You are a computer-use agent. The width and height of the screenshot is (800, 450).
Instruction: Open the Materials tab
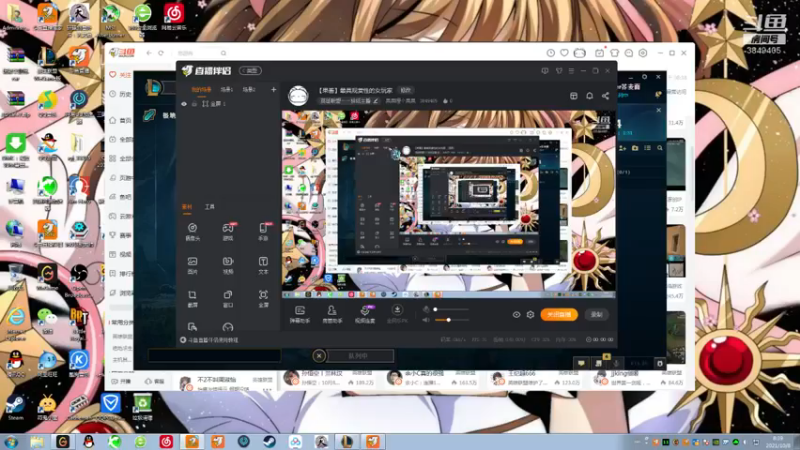pyautogui.click(x=187, y=207)
